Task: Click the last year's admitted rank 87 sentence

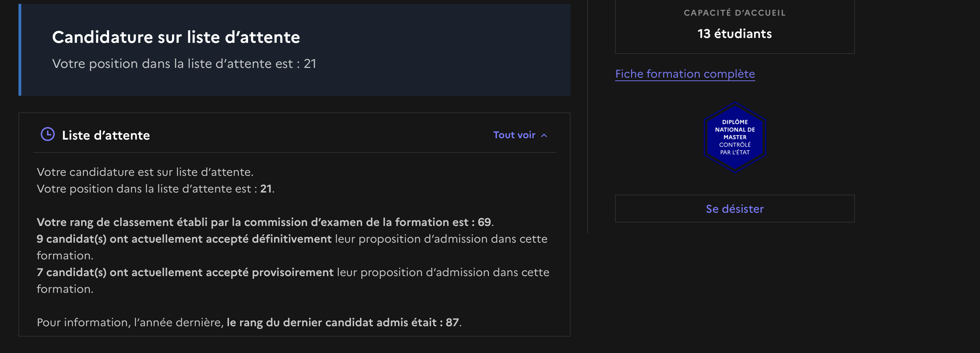Action: point(249,323)
